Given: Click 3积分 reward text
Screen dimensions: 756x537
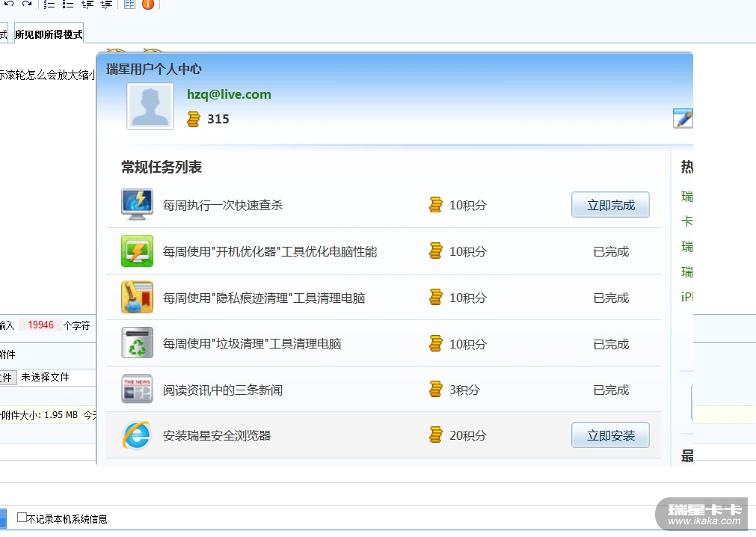Looking at the screenshot, I should click(465, 390).
